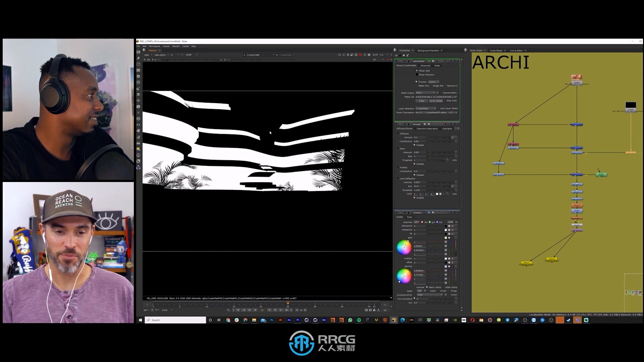
Task: Open the Highlights tab in Group6
Action: (x=447, y=129)
